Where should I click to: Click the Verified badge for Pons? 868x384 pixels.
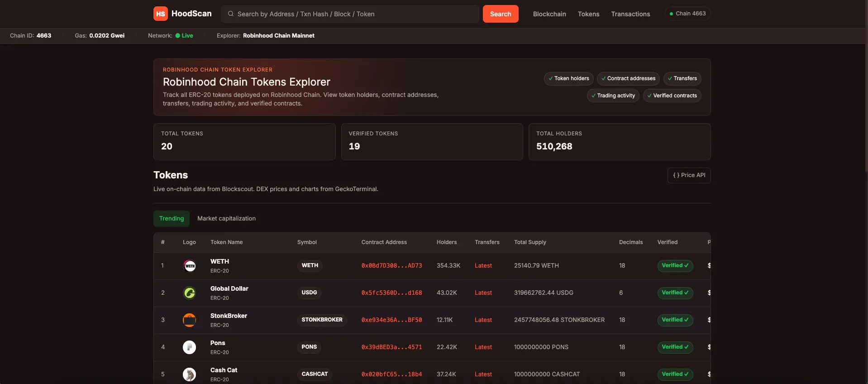pos(675,347)
